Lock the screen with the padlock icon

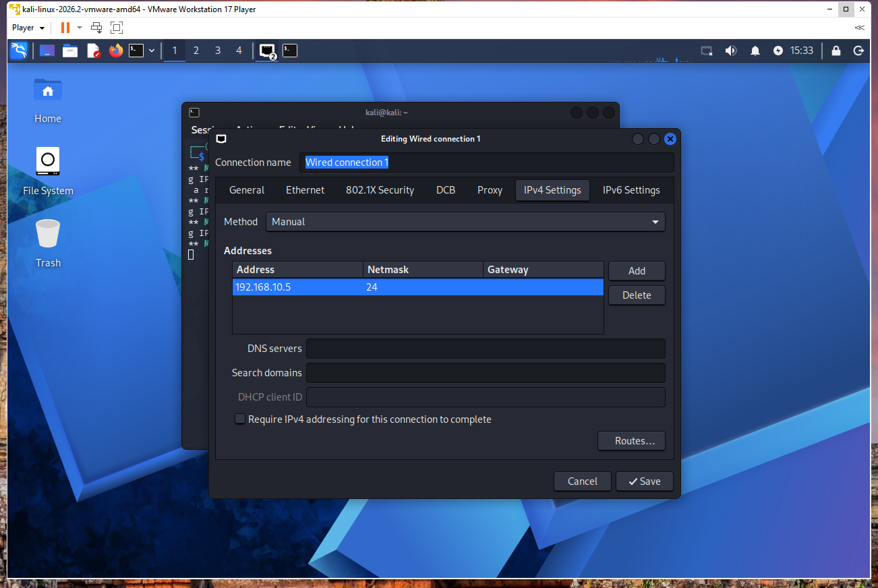(x=836, y=51)
